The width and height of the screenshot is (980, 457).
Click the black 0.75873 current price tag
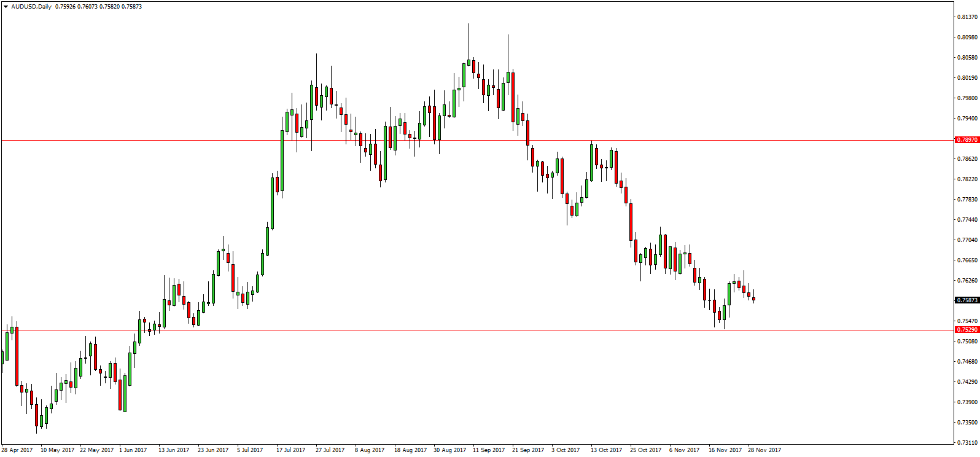click(966, 300)
